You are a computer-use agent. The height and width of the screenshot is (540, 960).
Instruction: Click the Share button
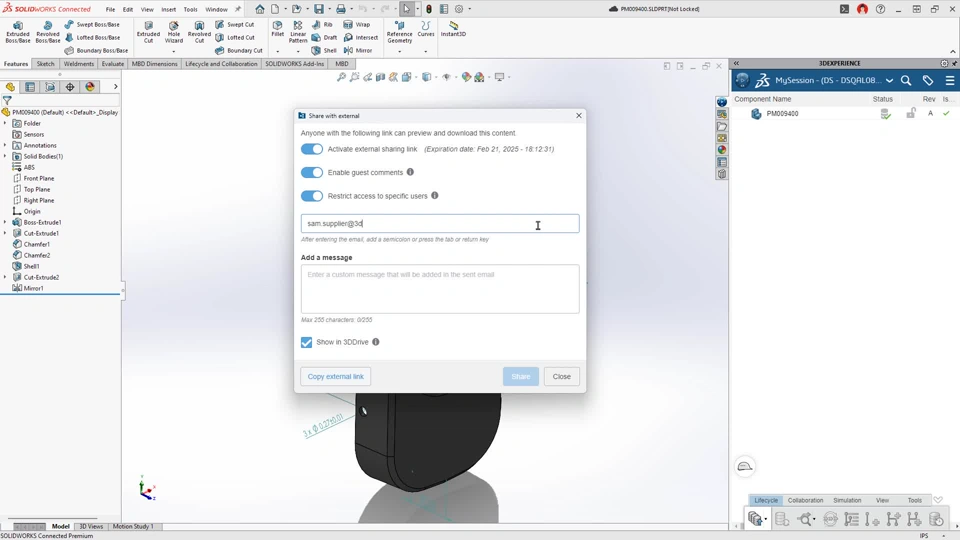coord(521,377)
